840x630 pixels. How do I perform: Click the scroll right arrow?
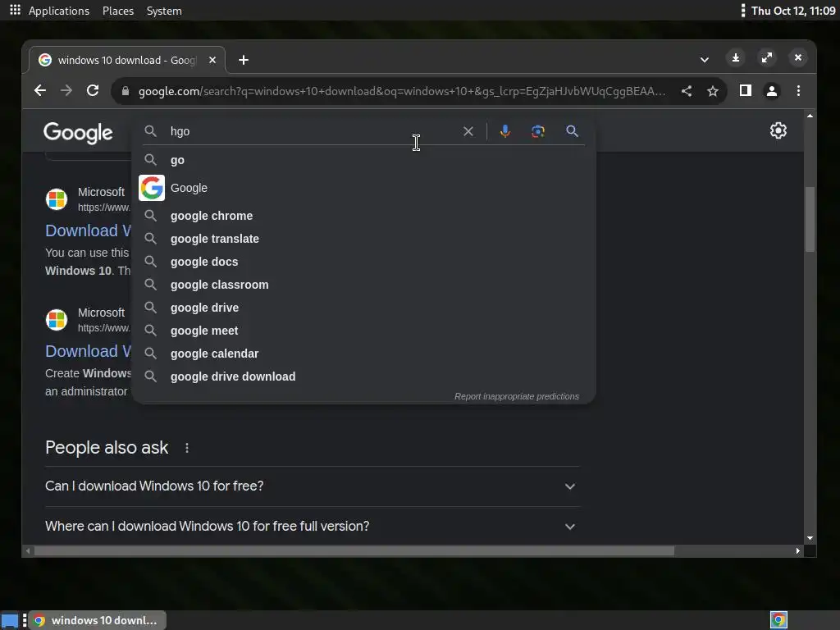click(x=797, y=550)
